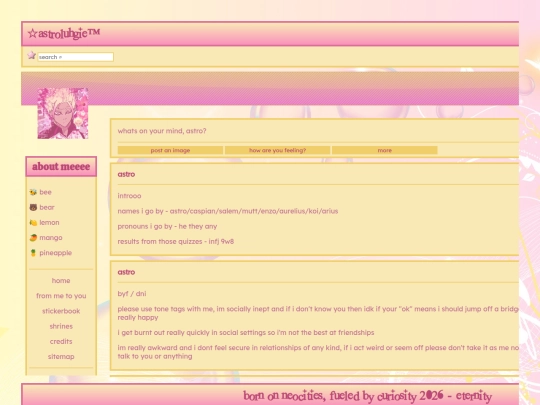Click the "how are you feeling?" button
This screenshot has height=405, width=540.
pyautogui.click(x=278, y=150)
